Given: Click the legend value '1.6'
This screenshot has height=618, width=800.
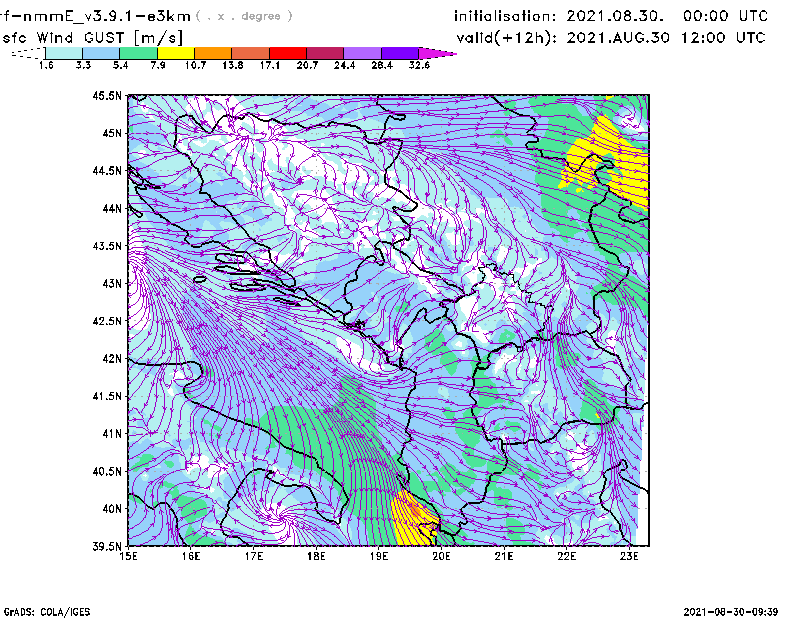Looking at the screenshot, I should (46, 65).
